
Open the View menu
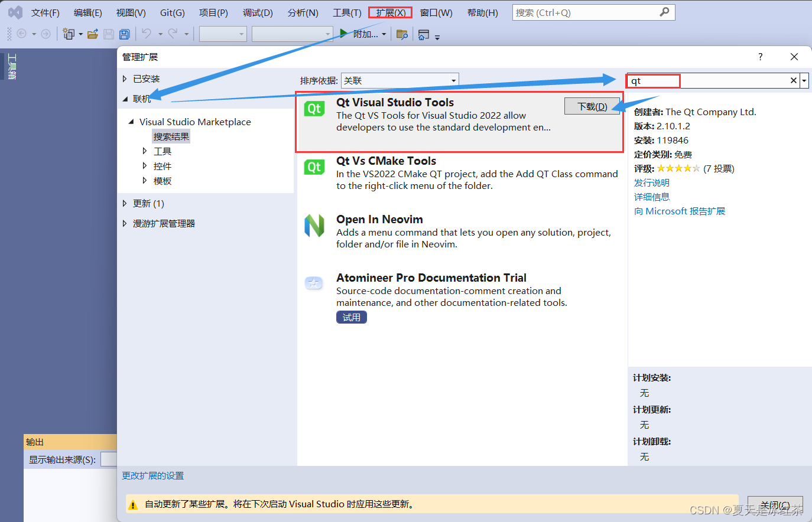coord(131,12)
